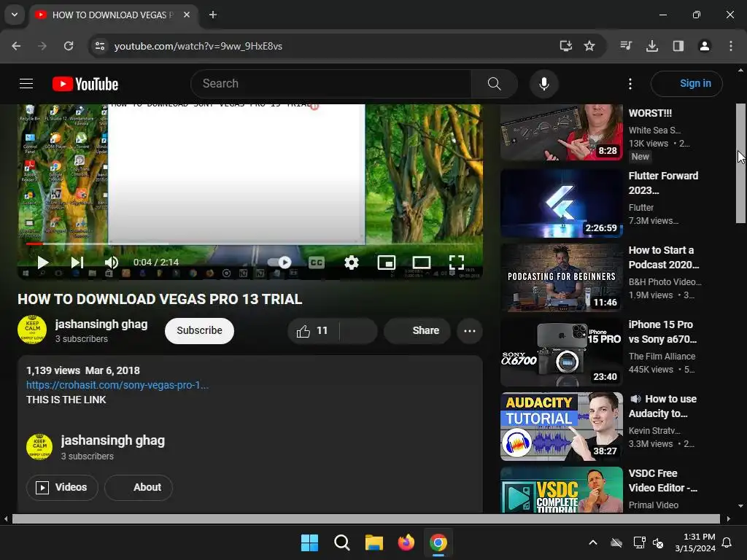747x560 pixels.
Task: Open notification bell in taskbar
Action: 727,542
